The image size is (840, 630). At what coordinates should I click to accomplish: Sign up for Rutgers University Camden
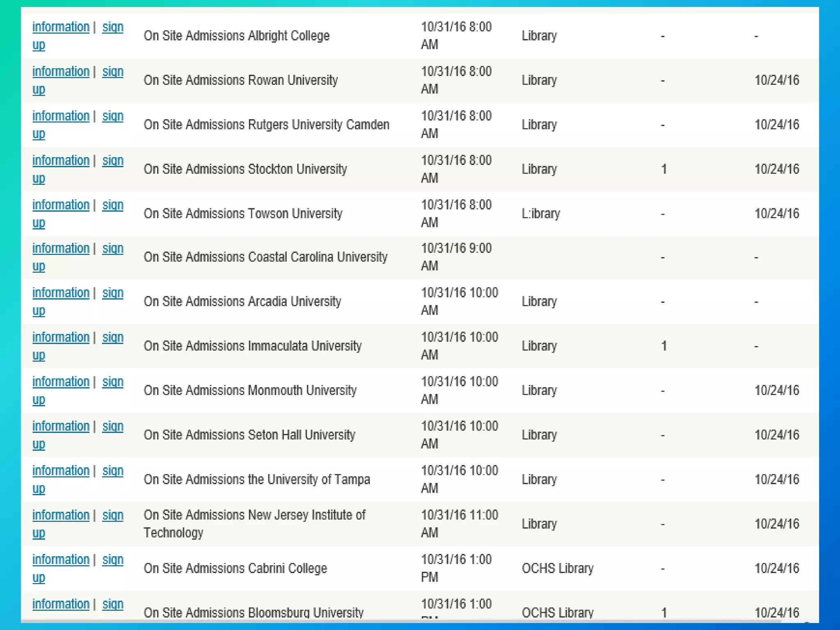click(x=112, y=116)
